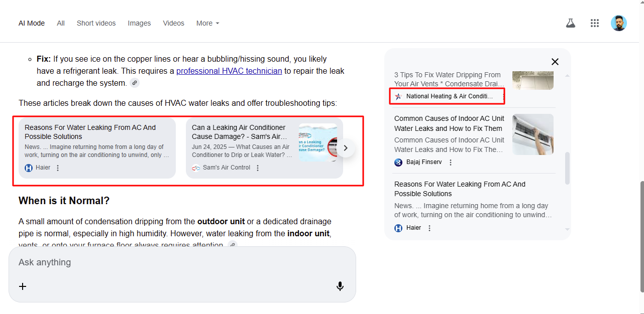
Task: Click the Haier favicon on the first card
Action: [29, 168]
